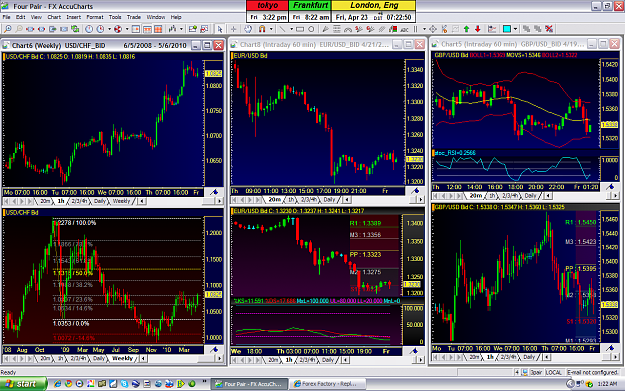This screenshot has height=391, width=625.
Task: Select the arrow pointer tool
Action: coord(220,29)
